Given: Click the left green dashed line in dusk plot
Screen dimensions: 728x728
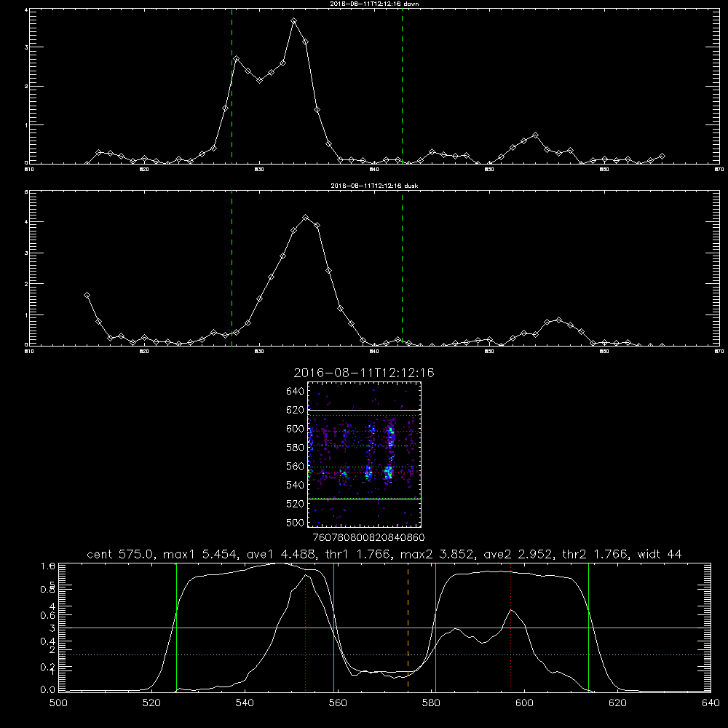Looking at the screenshot, I should [x=232, y=269].
